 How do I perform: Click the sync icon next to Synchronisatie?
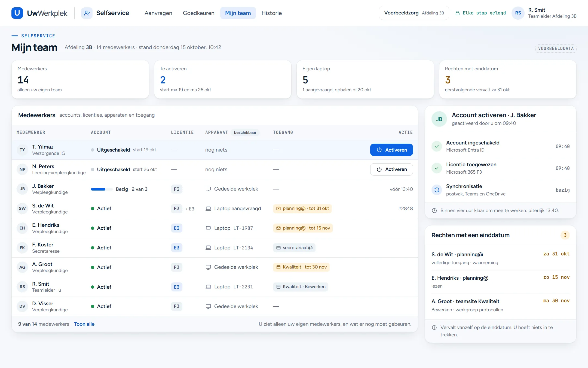point(437,190)
